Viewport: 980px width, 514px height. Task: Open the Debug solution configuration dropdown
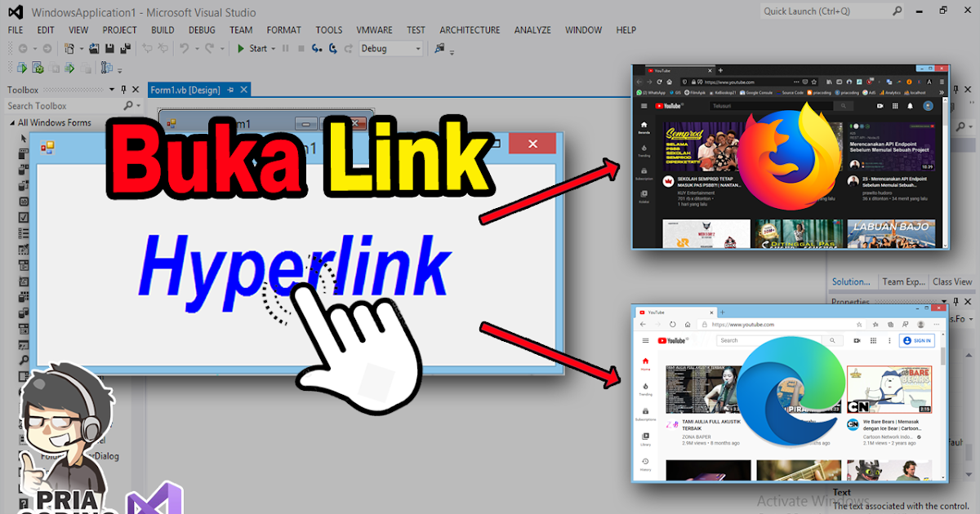(416, 48)
